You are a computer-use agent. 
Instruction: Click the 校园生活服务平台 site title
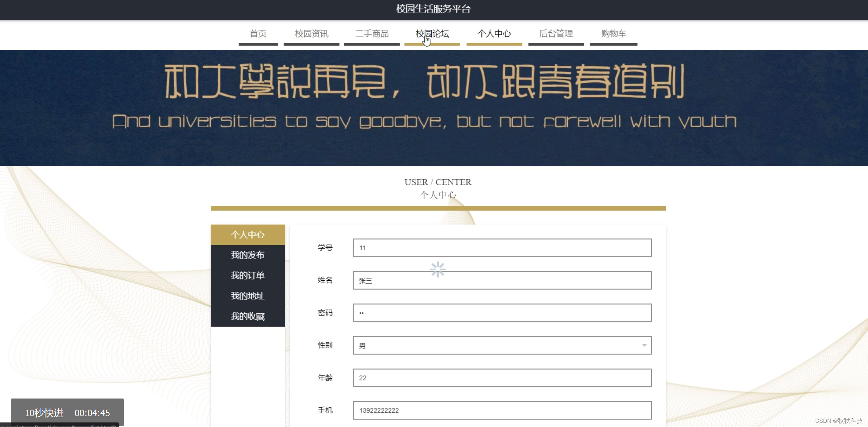(x=433, y=9)
